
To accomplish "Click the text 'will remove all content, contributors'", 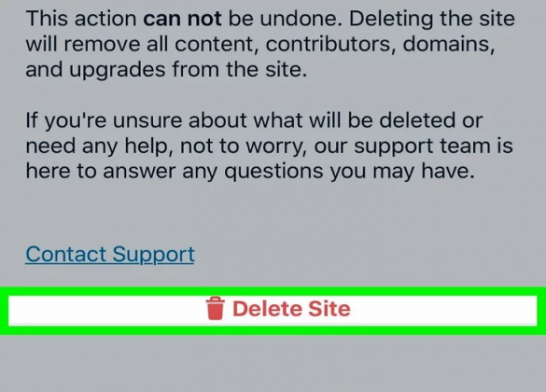I will [x=211, y=44].
